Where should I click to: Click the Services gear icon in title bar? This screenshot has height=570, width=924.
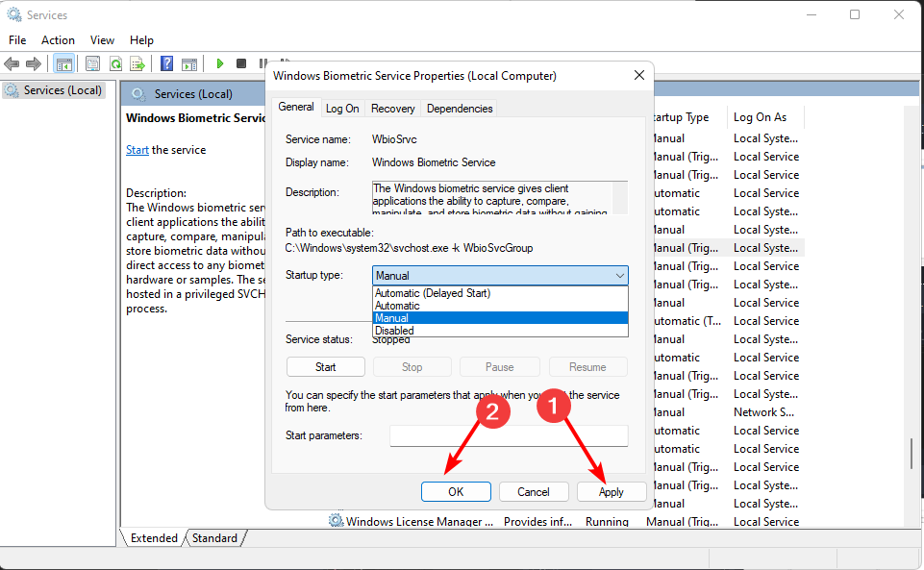tap(14, 14)
